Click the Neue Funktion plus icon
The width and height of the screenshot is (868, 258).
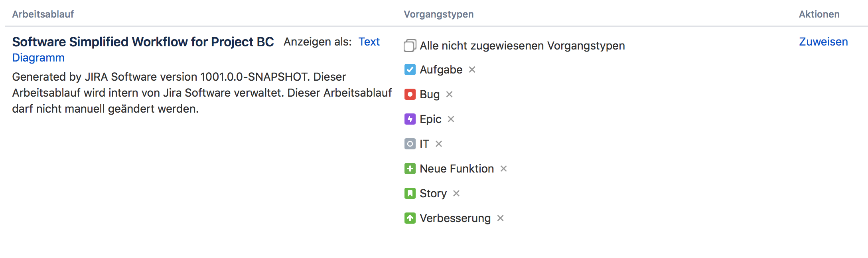[x=410, y=169]
